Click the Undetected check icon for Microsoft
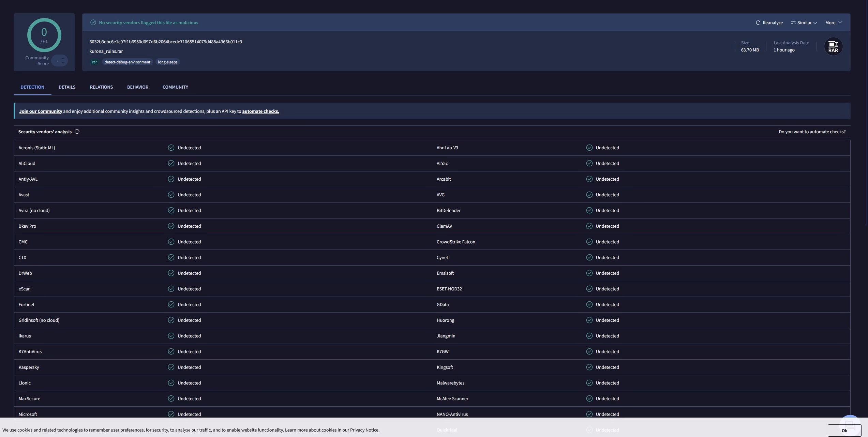This screenshot has width=868, height=437. [x=171, y=414]
